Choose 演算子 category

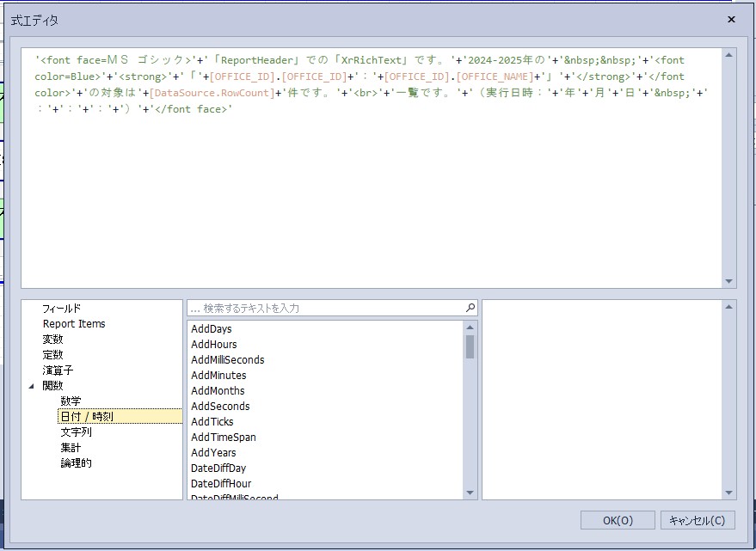coord(58,370)
